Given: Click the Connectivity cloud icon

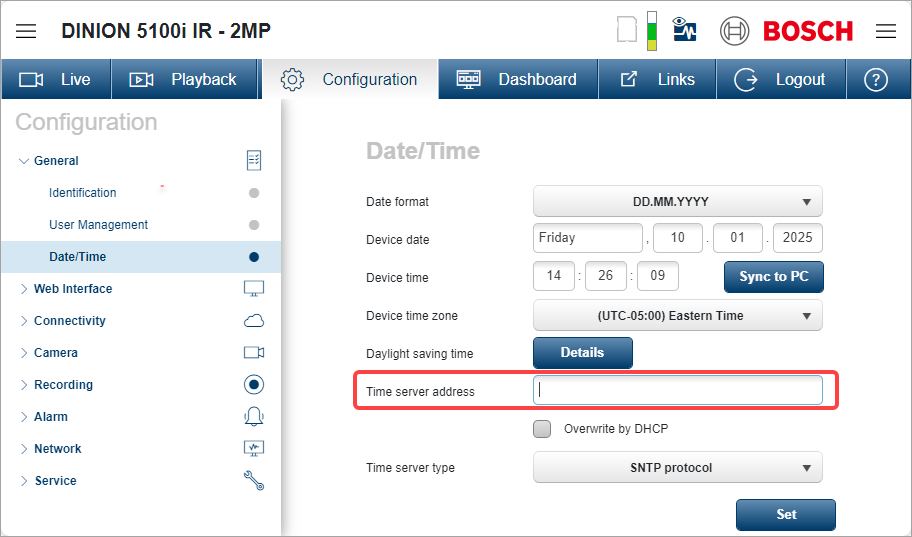Looking at the screenshot, I should click(254, 321).
